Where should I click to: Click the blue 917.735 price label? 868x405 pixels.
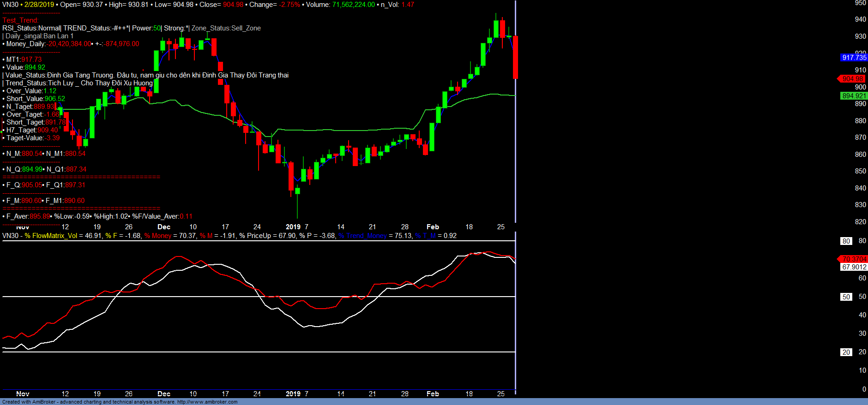click(x=854, y=58)
